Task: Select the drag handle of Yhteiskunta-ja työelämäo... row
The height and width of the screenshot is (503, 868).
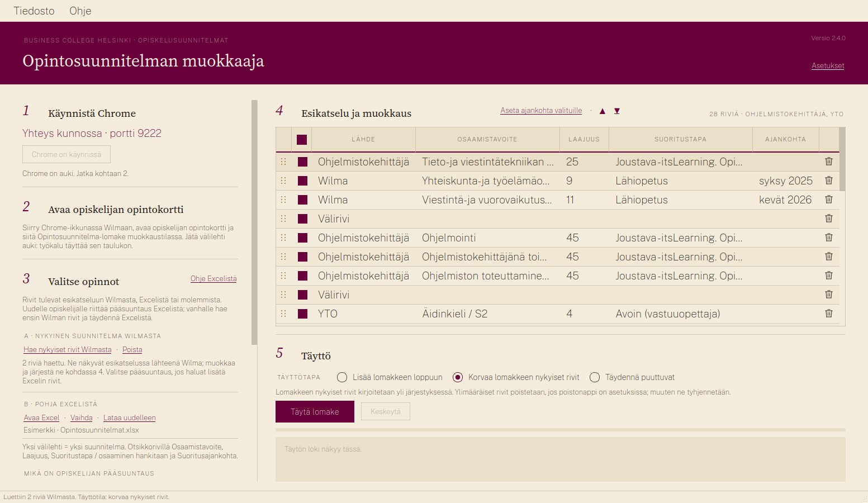Action: [x=283, y=181]
